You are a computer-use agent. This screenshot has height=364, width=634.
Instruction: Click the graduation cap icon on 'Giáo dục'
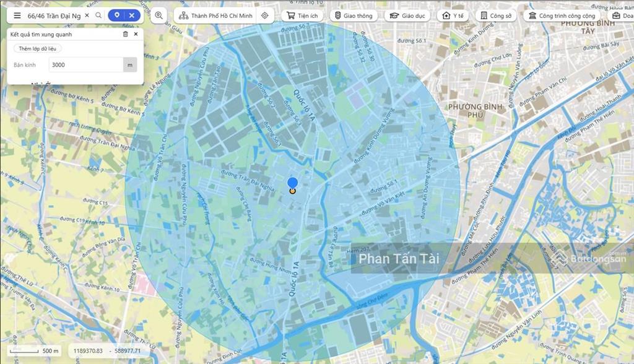pyautogui.click(x=394, y=15)
